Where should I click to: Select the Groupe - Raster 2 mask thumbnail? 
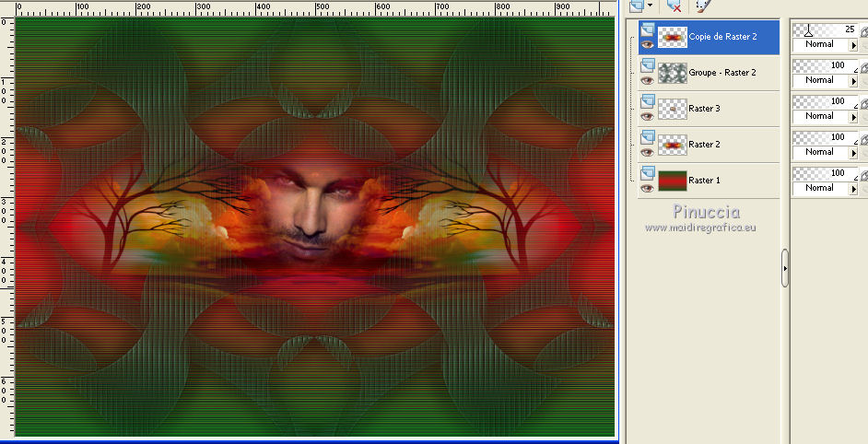tap(673, 73)
